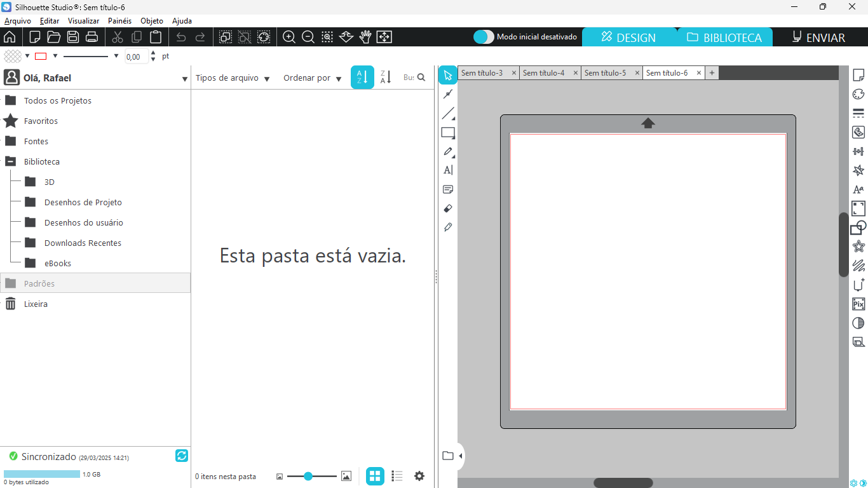Image resolution: width=868 pixels, height=488 pixels.
Task: Toggle the Modo inicial switch
Action: (484, 37)
